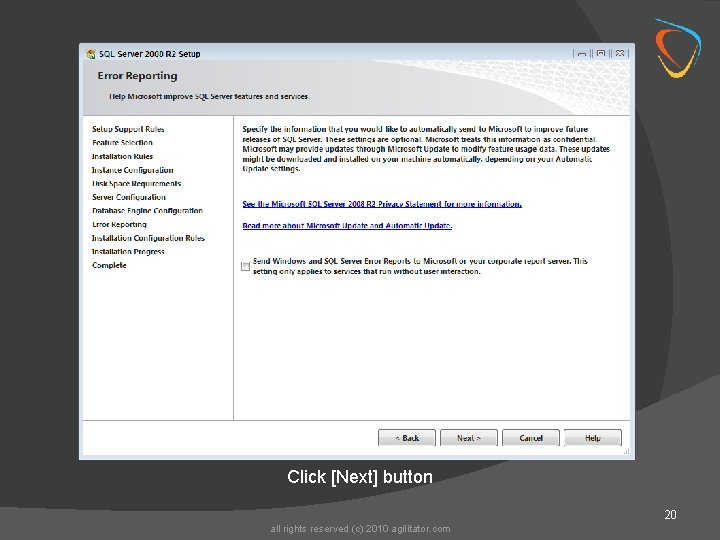The image size is (720, 540).
Task: Select 'Feature Selection' step
Action: click(122, 142)
